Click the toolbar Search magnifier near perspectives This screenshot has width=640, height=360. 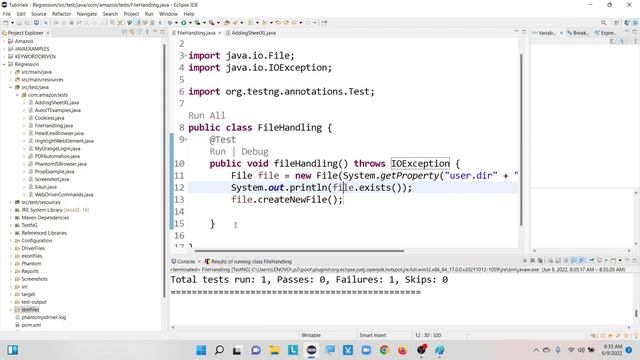pyautogui.click(x=603, y=23)
